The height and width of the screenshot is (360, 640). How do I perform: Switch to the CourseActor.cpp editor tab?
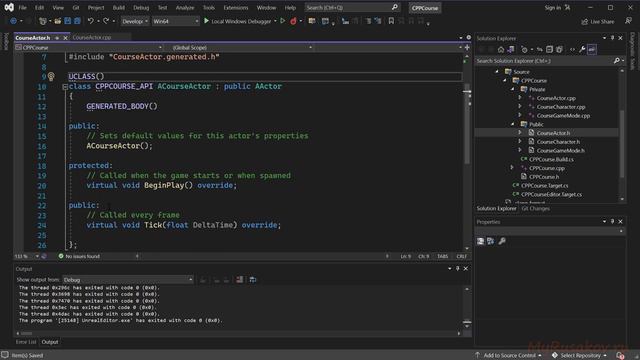91,38
